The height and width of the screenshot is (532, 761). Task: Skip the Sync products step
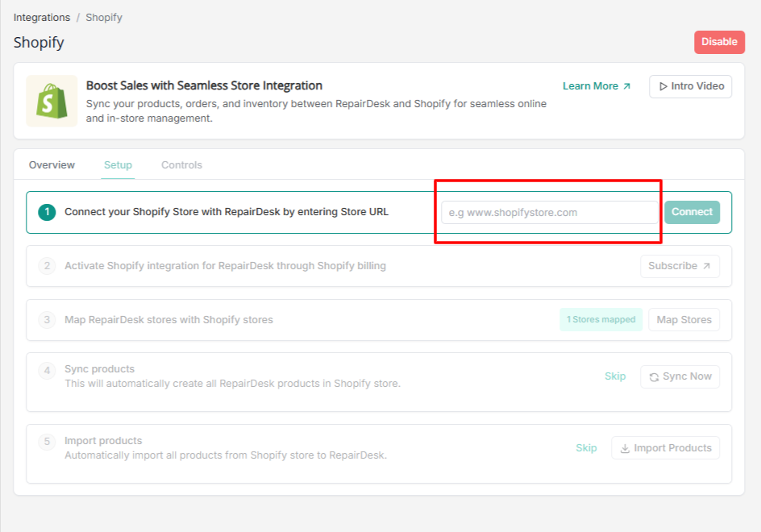615,376
